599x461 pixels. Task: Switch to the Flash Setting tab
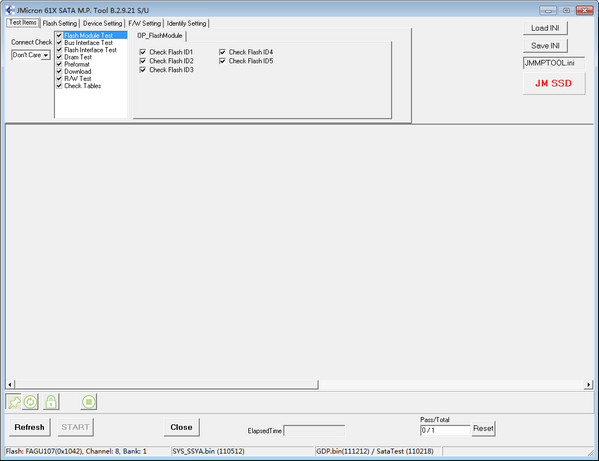coord(60,23)
